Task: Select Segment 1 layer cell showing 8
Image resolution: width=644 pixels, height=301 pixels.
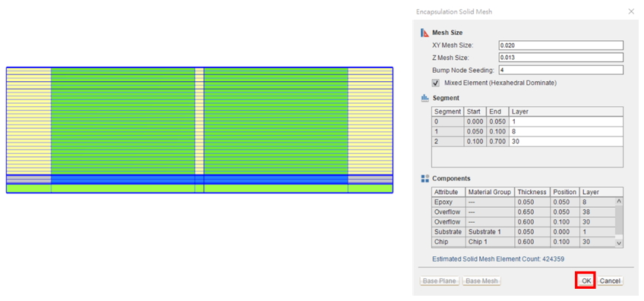Action: tap(566, 132)
